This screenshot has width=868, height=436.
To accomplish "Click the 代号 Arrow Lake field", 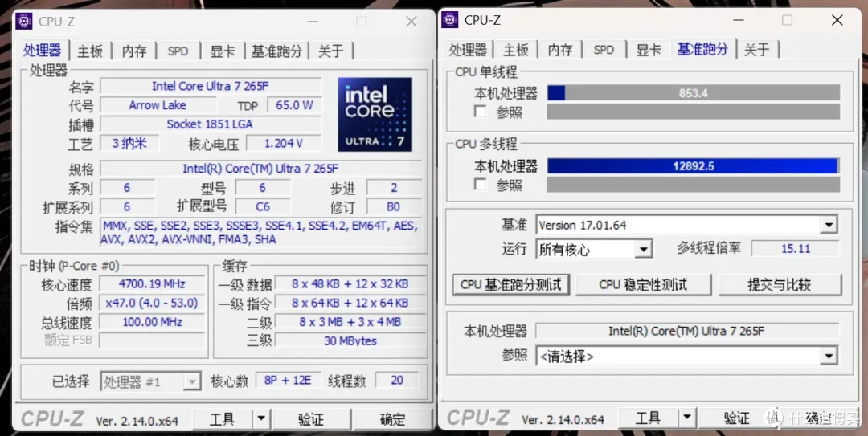I will 158,105.
